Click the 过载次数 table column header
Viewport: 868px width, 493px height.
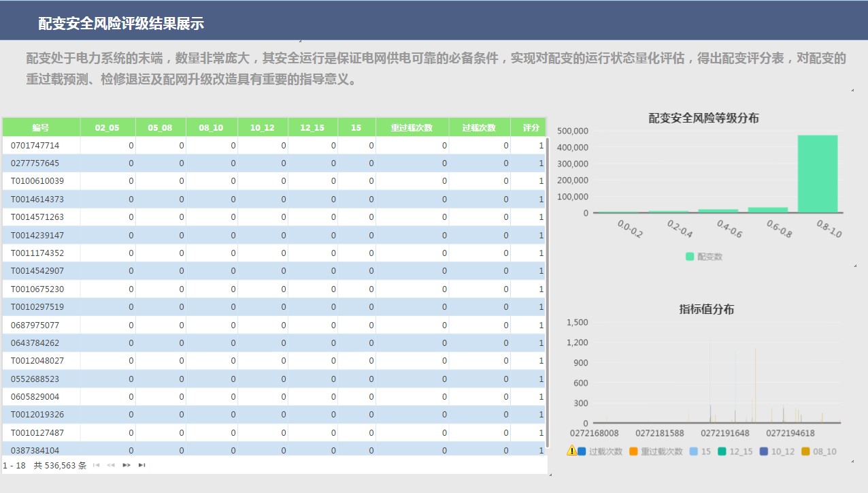pyautogui.click(x=479, y=127)
